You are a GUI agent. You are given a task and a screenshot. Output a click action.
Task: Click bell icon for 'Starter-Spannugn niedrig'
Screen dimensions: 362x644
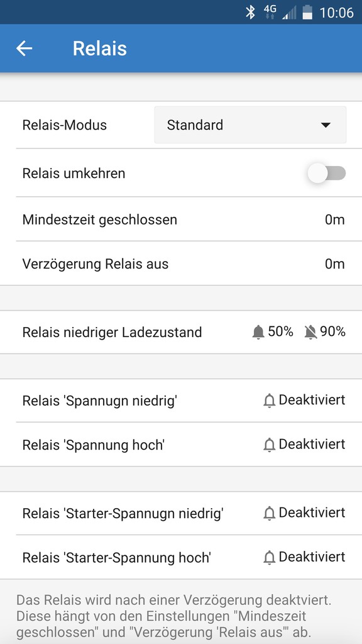(x=269, y=513)
